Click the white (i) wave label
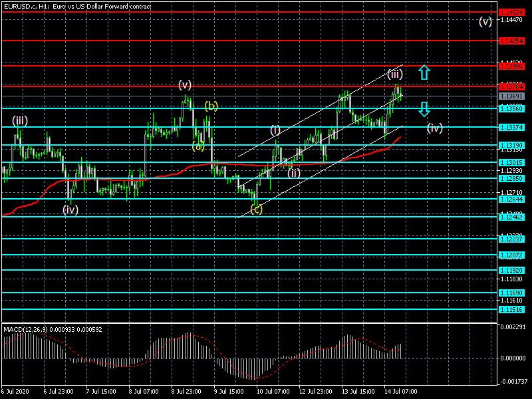532x399 pixels. click(275, 130)
